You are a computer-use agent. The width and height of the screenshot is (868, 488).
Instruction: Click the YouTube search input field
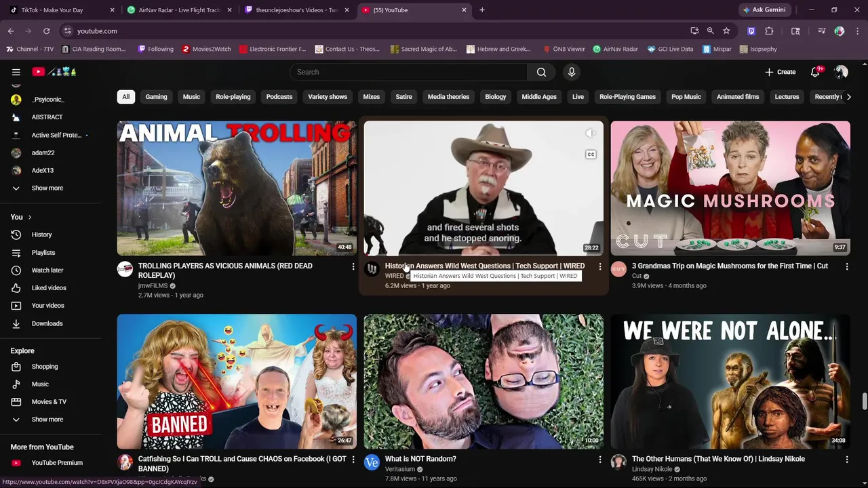(409, 72)
